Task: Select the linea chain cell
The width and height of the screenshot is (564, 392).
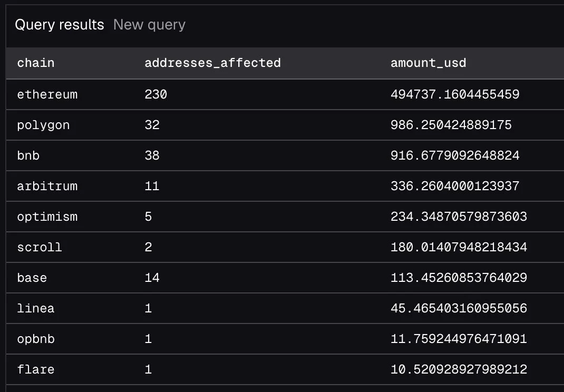Action: pos(36,308)
